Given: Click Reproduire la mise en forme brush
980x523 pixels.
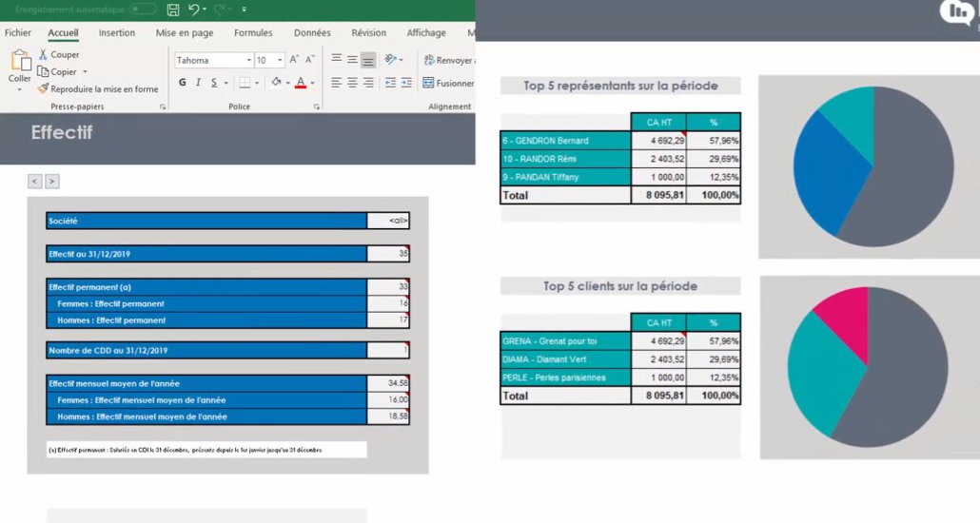Looking at the screenshot, I should [x=43, y=88].
